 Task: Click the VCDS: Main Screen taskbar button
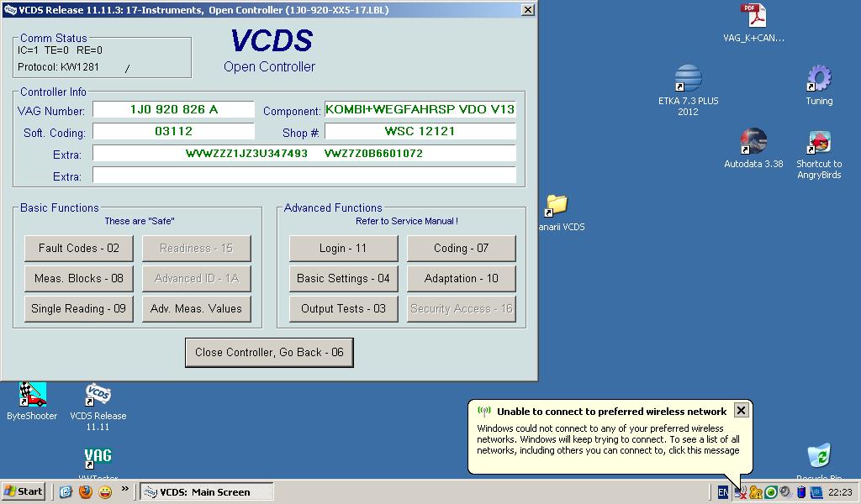point(207,492)
